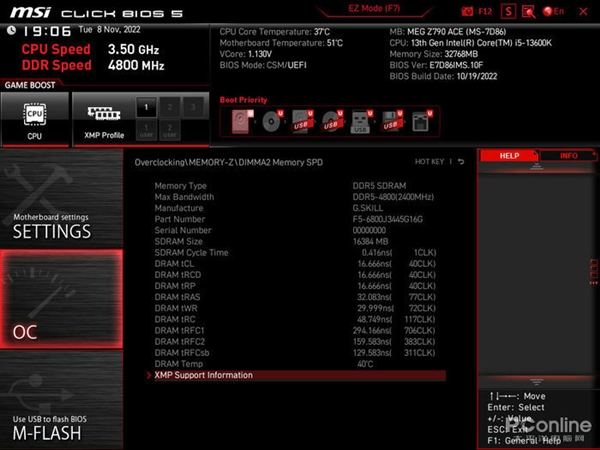Select the USB floppy boot device icon
Image resolution: width=600 pixels, height=450 pixels.
[391, 121]
